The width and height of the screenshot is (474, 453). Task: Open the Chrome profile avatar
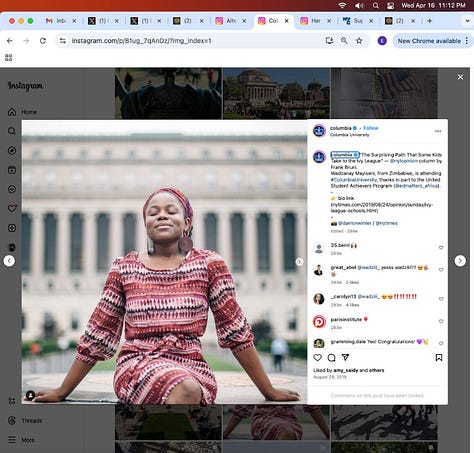tap(382, 41)
